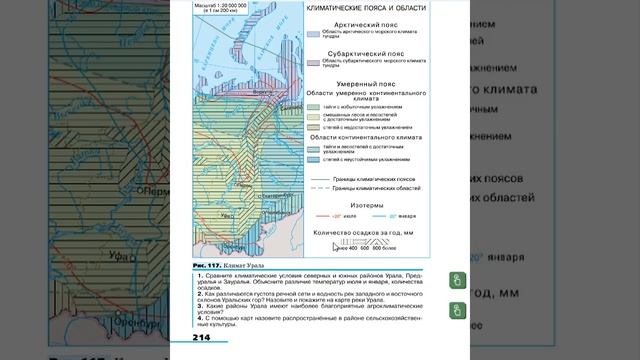Click the map scale box 'Масштаб 1:20 000 000'

pyautogui.click(x=220, y=8)
